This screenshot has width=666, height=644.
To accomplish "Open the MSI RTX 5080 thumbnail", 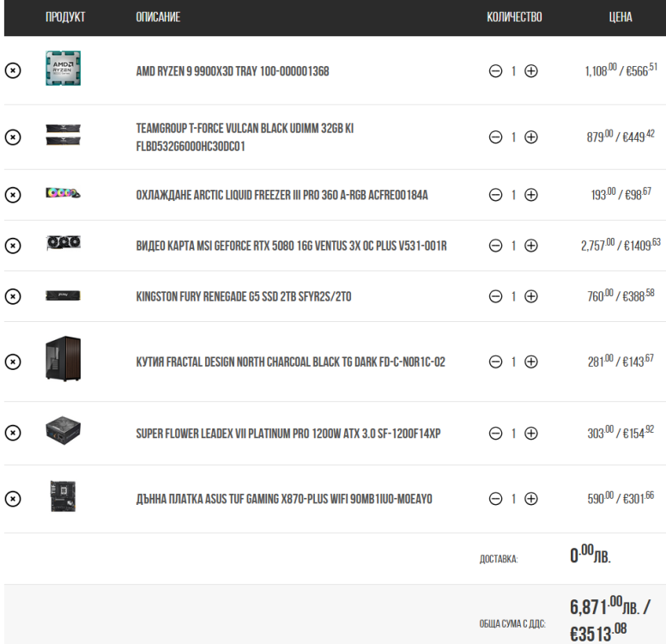I will [x=64, y=243].
